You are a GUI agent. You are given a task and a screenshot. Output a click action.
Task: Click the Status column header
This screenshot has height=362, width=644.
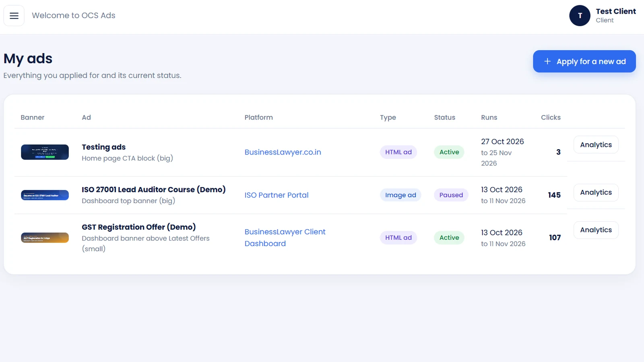coord(444,117)
